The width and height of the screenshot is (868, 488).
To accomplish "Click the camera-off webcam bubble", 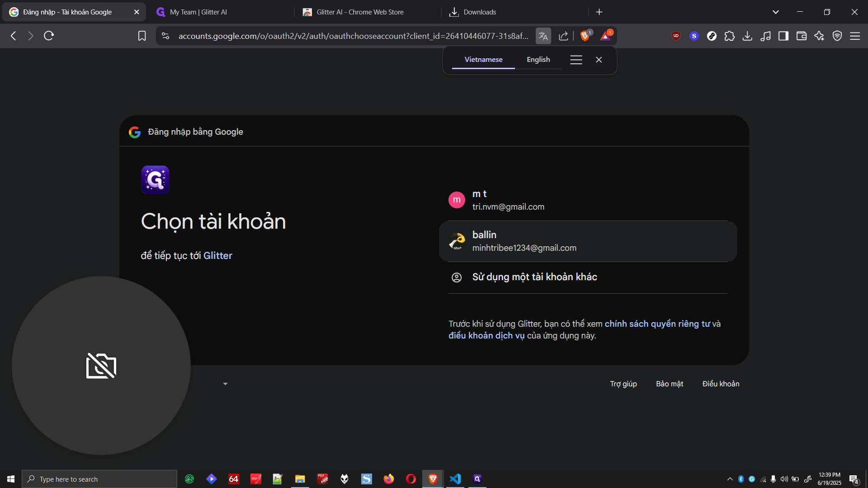I will pos(101,366).
